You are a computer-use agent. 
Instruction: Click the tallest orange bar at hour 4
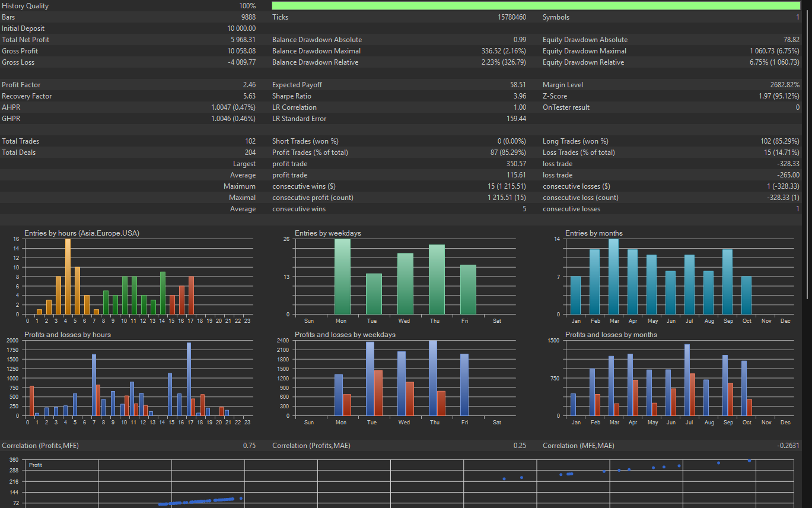coord(68,277)
